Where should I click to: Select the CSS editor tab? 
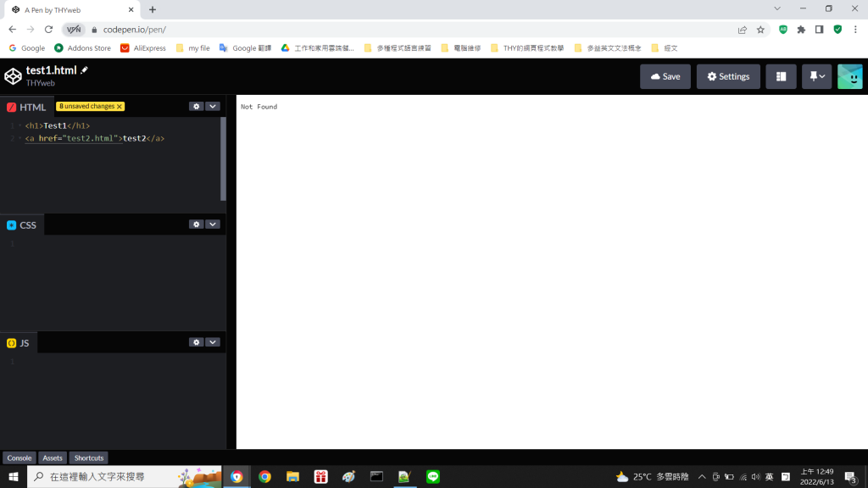21,225
